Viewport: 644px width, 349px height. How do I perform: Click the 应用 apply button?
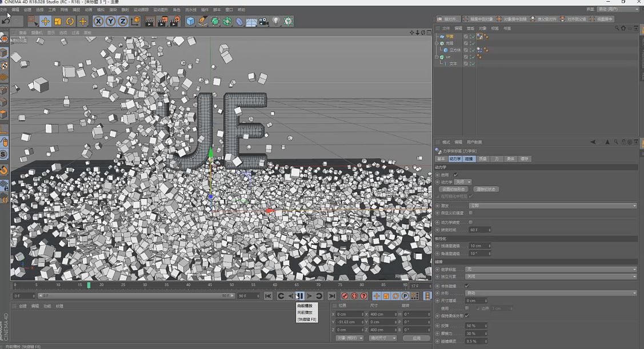pyautogui.click(x=417, y=338)
